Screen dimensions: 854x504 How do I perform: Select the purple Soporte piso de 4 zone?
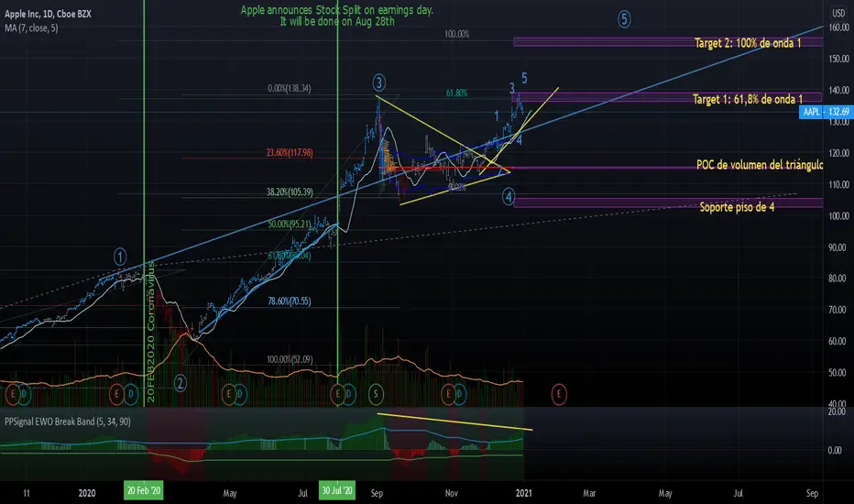[x=668, y=203]
